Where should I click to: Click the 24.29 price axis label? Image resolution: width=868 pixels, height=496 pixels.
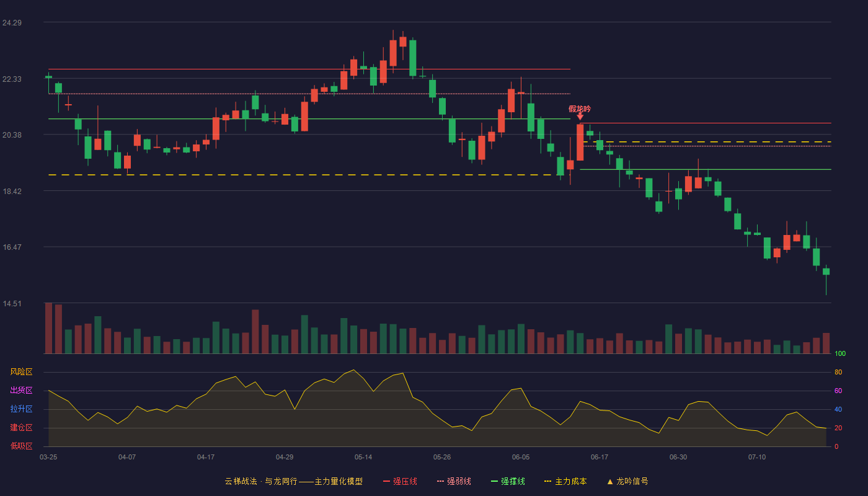(x=12, y=23)
